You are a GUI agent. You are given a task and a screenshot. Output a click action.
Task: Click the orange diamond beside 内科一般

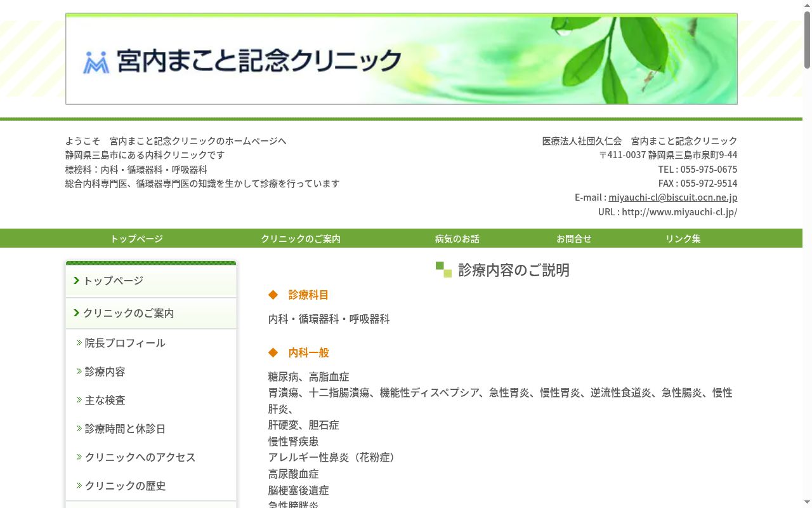coord(273,352)
